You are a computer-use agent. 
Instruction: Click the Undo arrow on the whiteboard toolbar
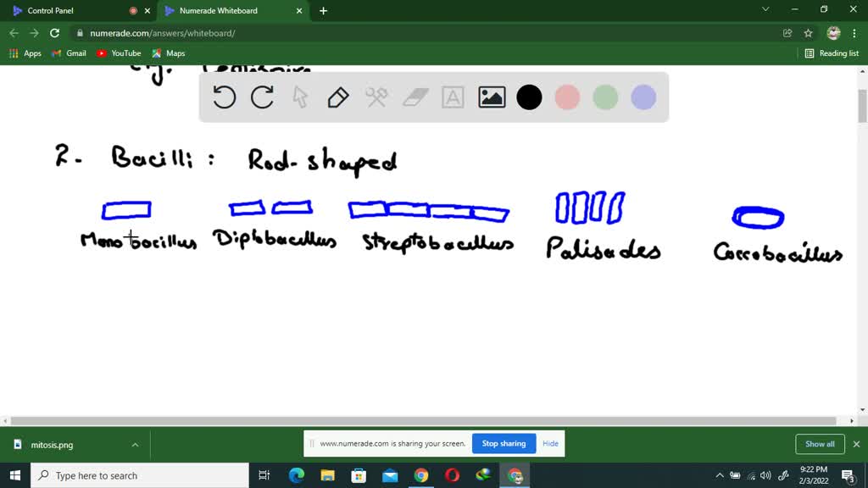(x=224, y=97)
